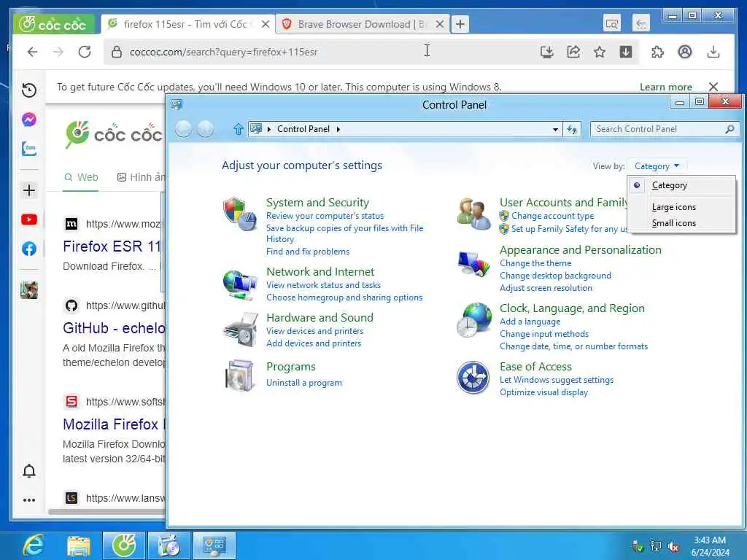Open View devices and printers link
Viewport: 747px width, 560px height.
pyautogui.click(x=315, y=330)
